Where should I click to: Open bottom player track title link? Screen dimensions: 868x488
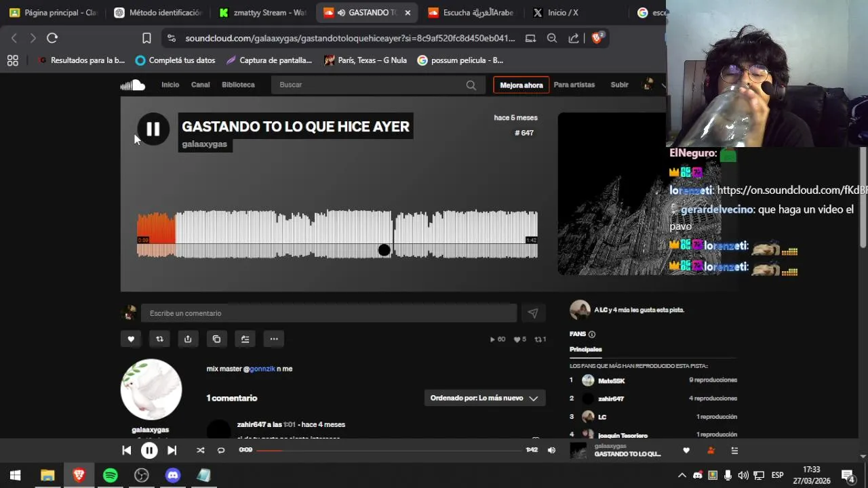pyautogui.click(x=627, y=454)
